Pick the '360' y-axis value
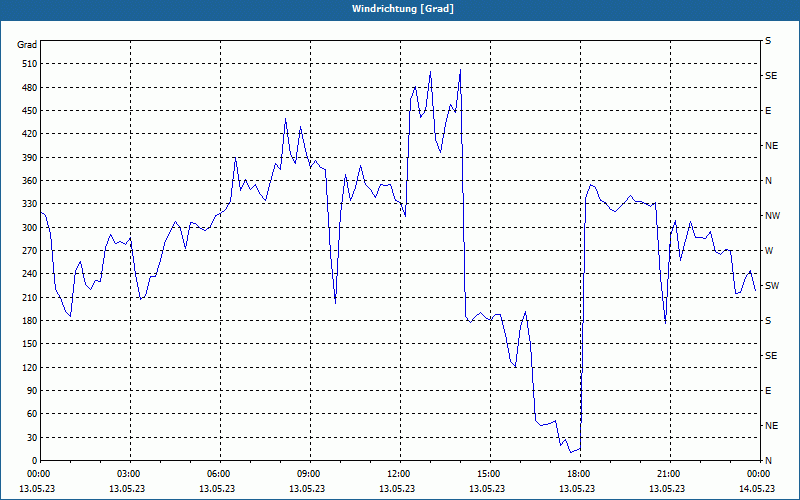800x500 pixels. click(30, 181)
